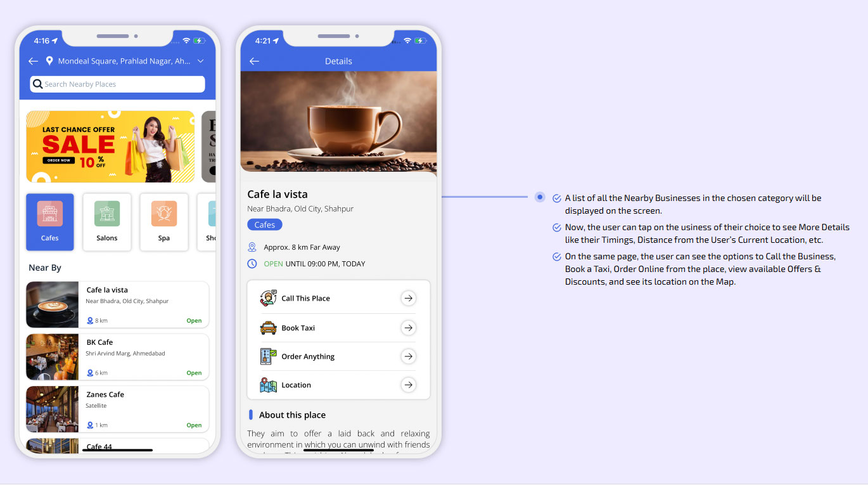The image size is (868, 485).
Task: Tap the Call This Place phone icon
Action: click(x=268, y=299)
